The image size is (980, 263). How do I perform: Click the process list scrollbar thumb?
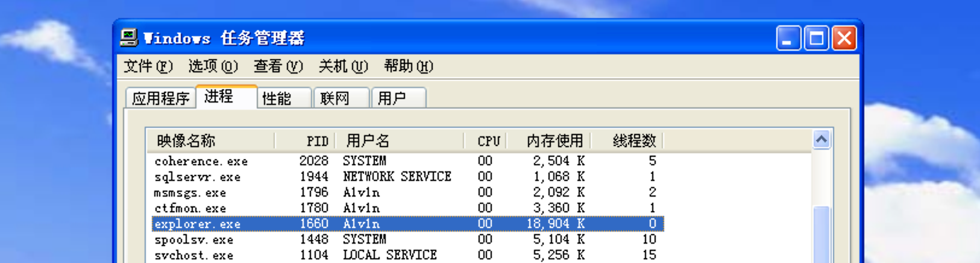821,234
